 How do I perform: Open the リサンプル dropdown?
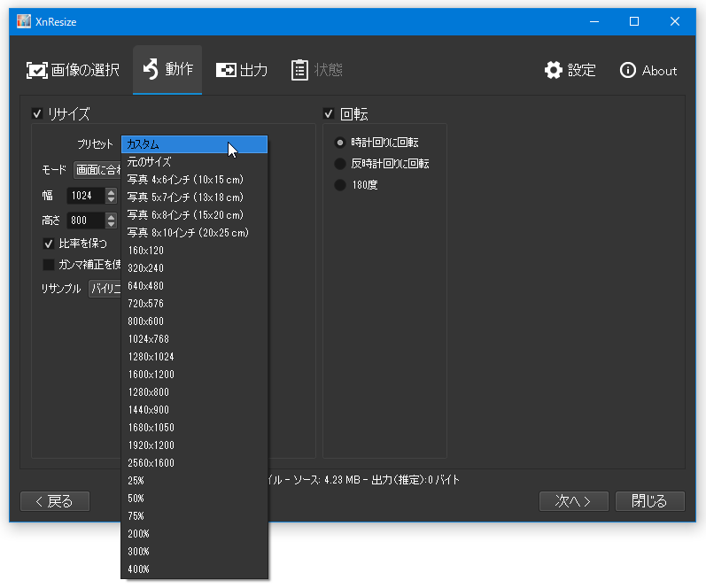(x=105, y=289)
